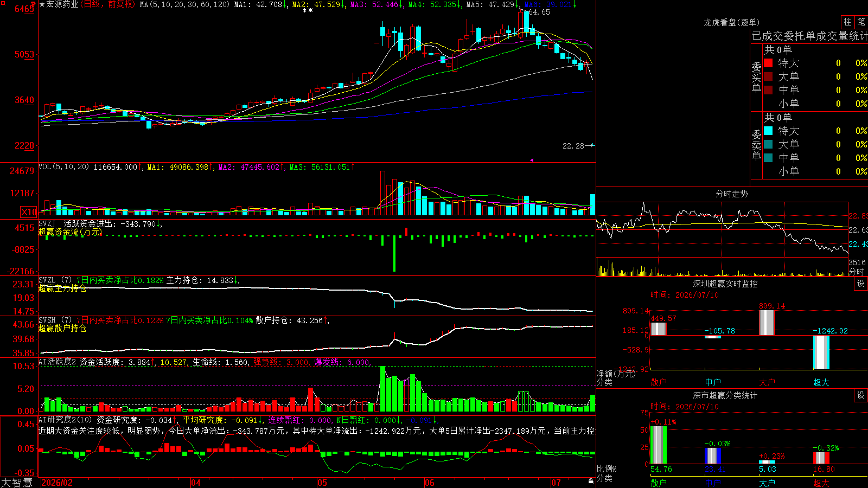Click 超大 category in 深市超赢分类统计 chart
The image size is (868, 488).
click(821, 483)
